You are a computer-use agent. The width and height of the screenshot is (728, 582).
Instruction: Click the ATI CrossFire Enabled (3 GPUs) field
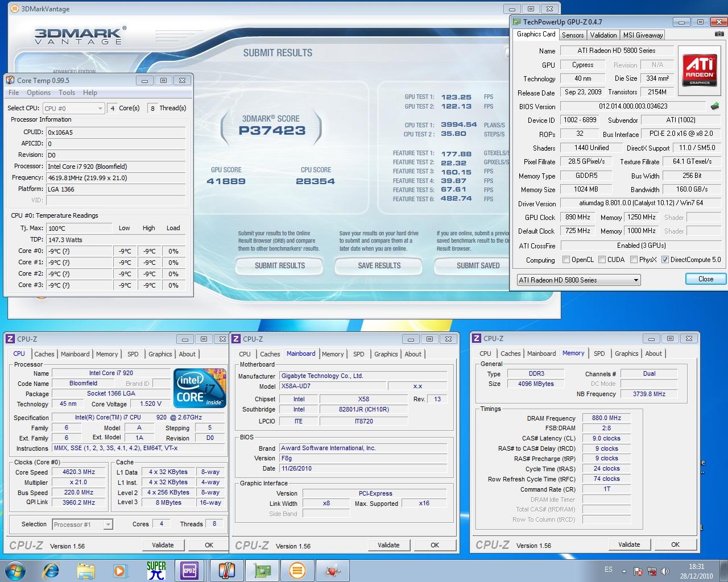pyautogui.click(x=641, y=246)
